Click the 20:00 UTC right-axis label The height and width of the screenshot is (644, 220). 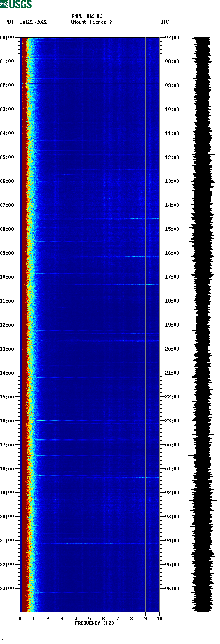point(172,349)
